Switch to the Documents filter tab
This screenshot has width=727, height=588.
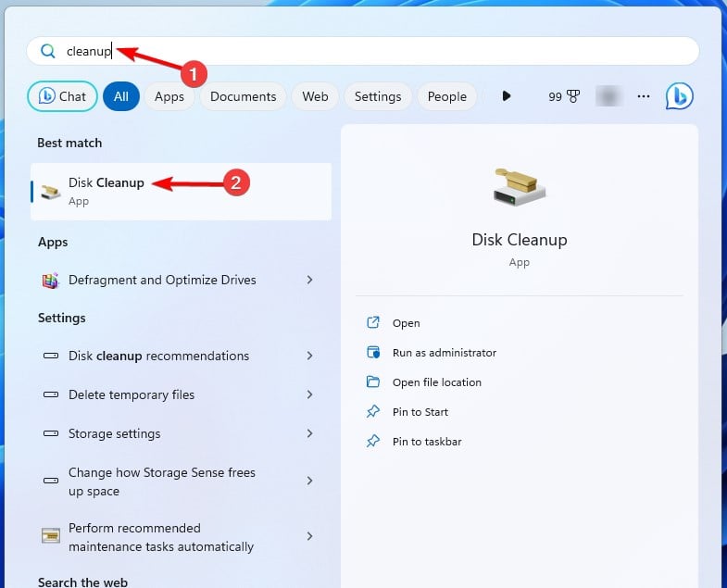(x=243, y=96)
